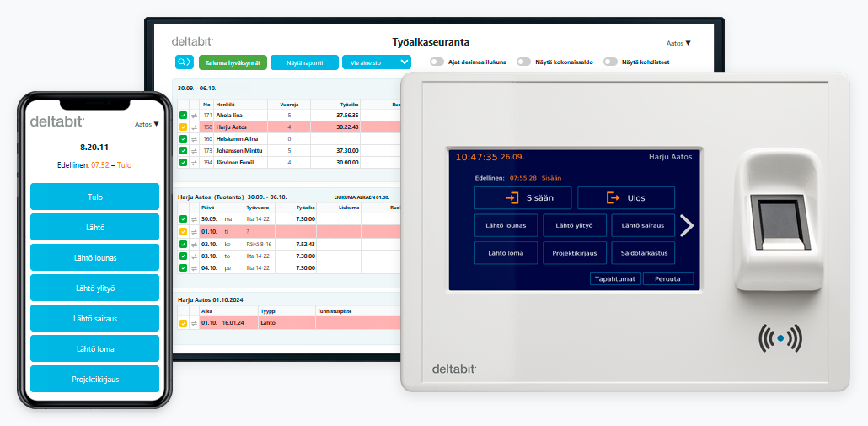Tap Lähtö sairaus on the phone

(x=94, y=319)
